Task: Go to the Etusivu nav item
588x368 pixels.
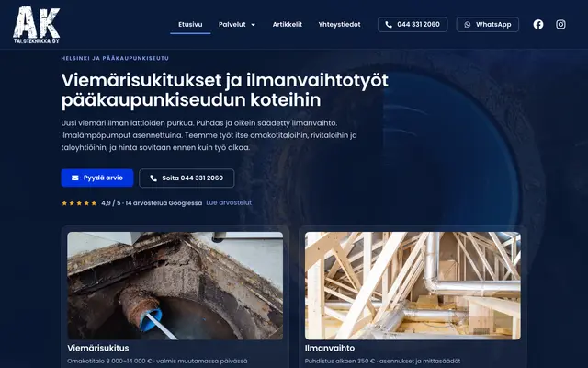Action: (x=190, y=25)
